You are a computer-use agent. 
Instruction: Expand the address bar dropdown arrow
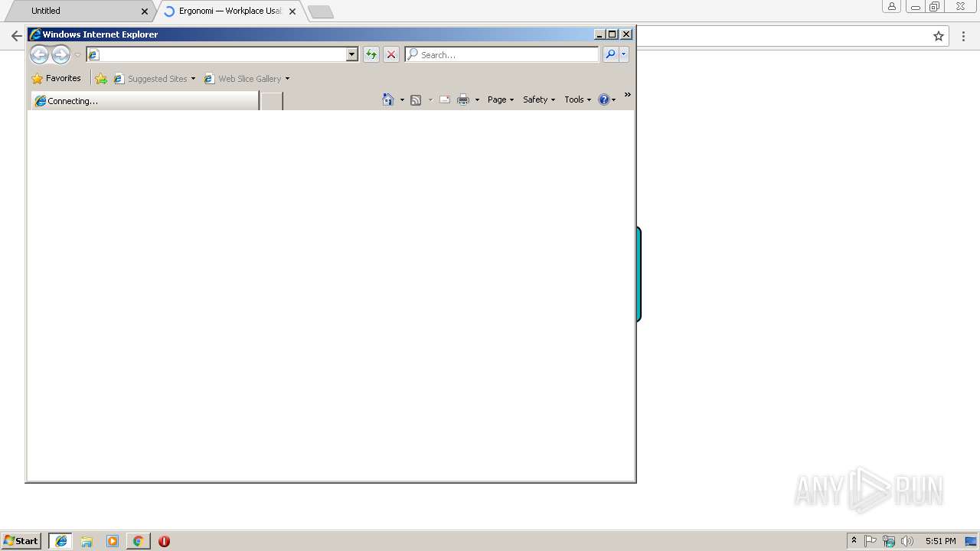coord(352,54)
